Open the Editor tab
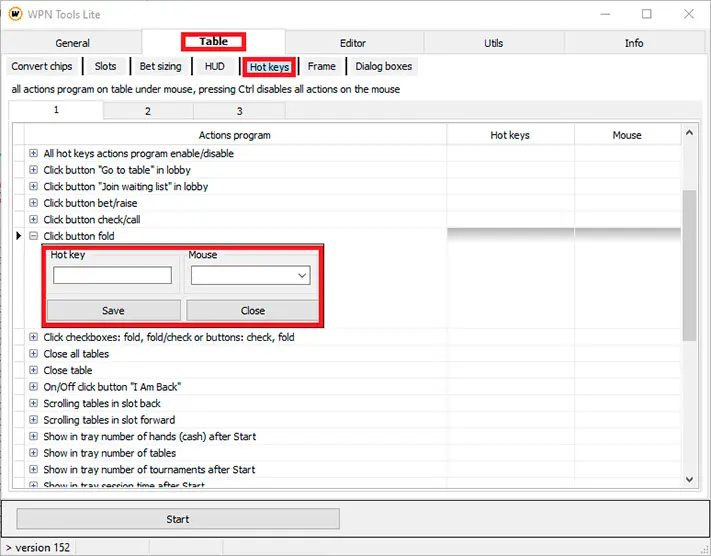This screenshot has width=711, height=556. click(x=353, y=43)
